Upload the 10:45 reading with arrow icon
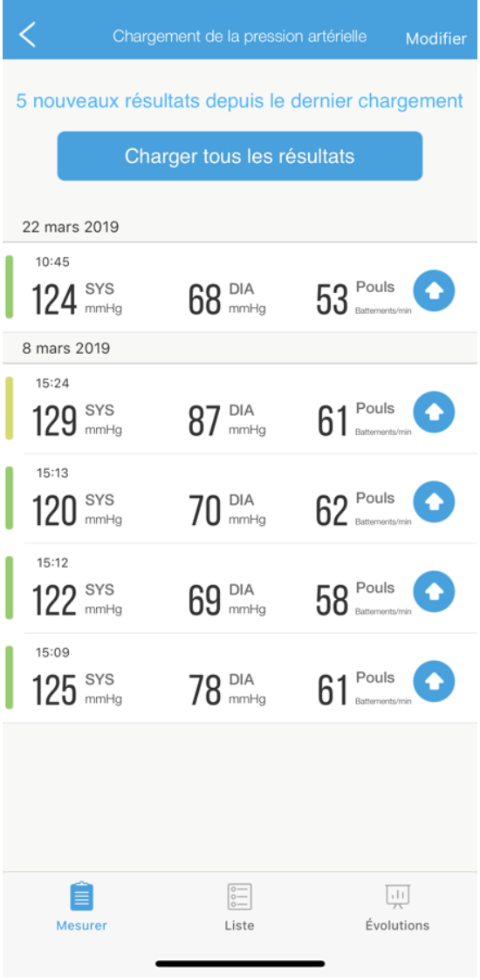 pos(434,290)
